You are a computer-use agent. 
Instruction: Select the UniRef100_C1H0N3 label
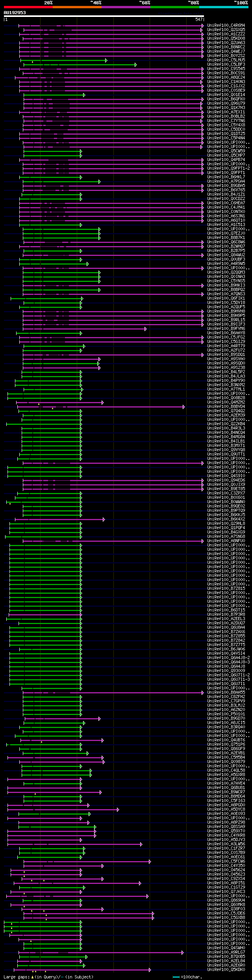click(226, 82)
